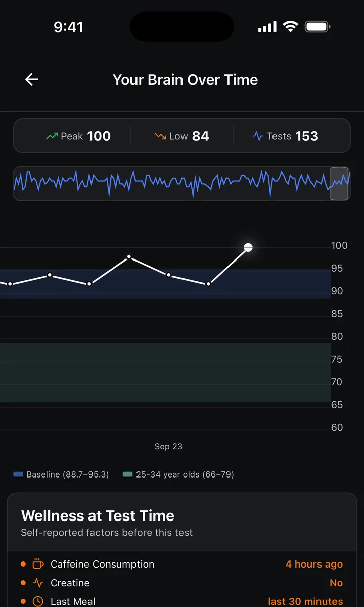364x607 pixels.
Task: Tap the Last Meal row label
Action: click(x=73, y=601)
